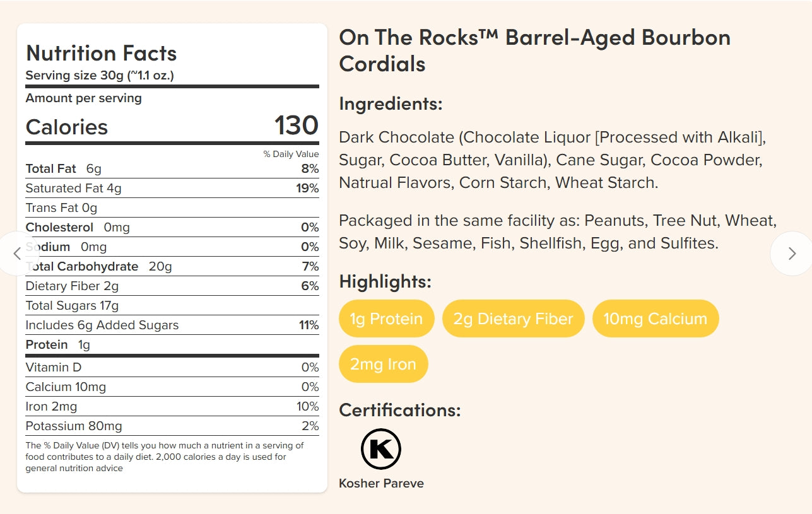Click the Kosher Pareve label

click(381, 484)
